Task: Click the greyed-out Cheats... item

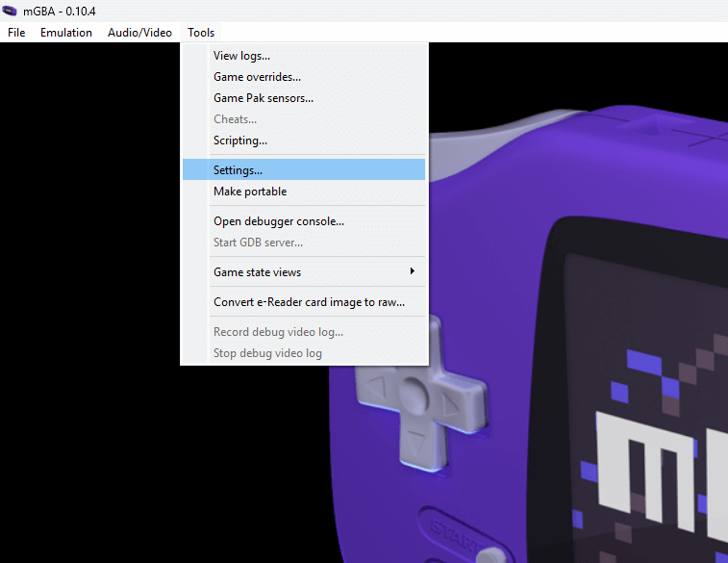Action: click(235, 119)
